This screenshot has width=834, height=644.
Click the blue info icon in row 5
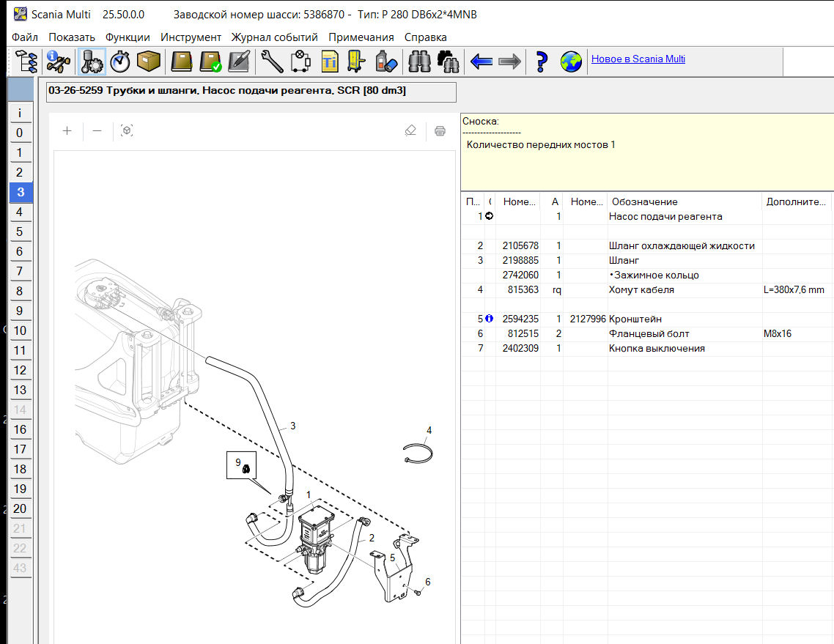point(490,319)
